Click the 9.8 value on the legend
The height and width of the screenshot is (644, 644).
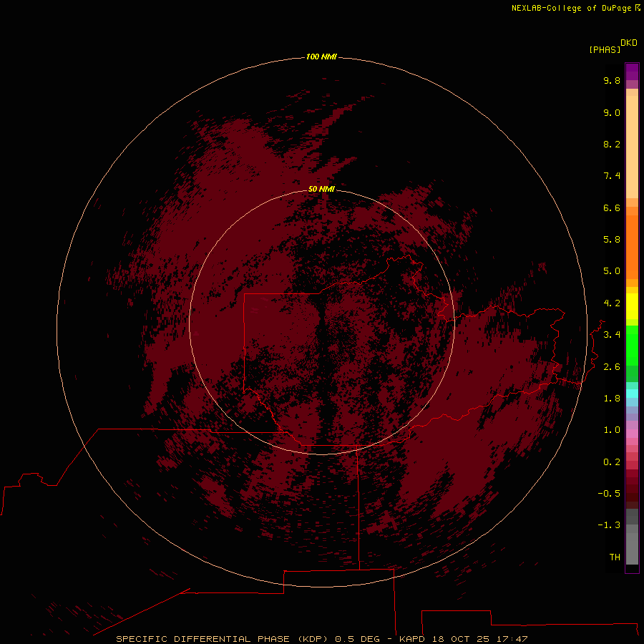pos(612,80)
